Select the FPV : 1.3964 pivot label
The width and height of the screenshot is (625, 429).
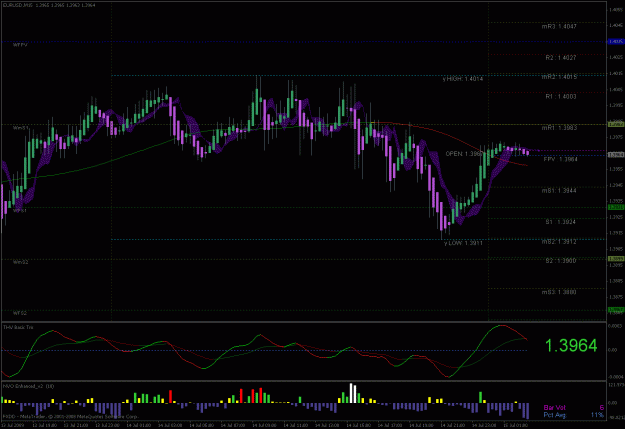(560, 159)
